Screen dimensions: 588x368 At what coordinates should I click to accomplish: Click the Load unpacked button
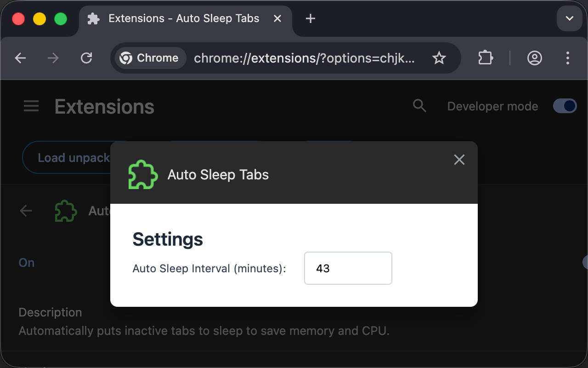click(x=69, y=158)
